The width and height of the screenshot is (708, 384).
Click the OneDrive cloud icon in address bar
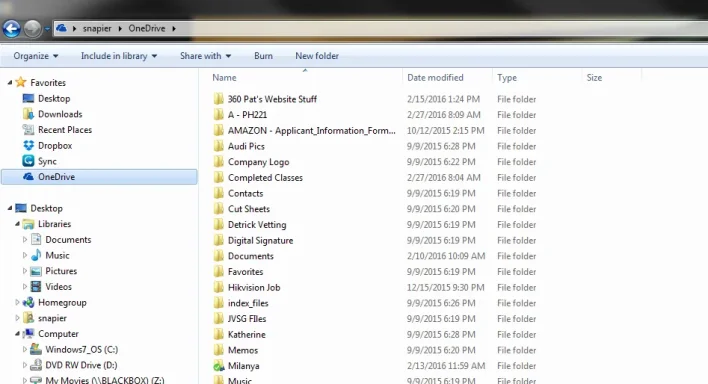(x=61, y=28)
